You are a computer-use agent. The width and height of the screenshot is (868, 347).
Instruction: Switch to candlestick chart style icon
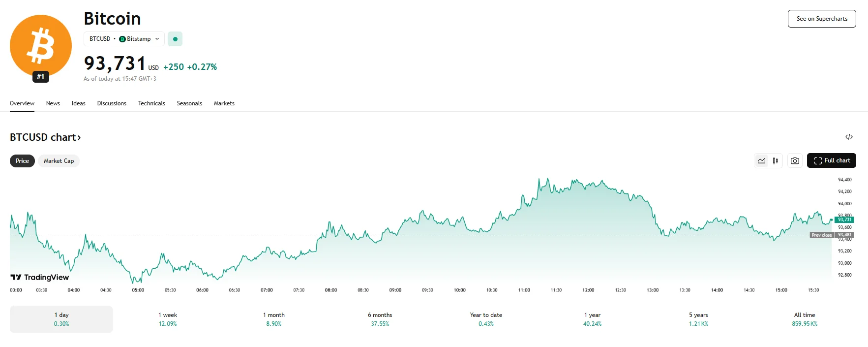776,161
